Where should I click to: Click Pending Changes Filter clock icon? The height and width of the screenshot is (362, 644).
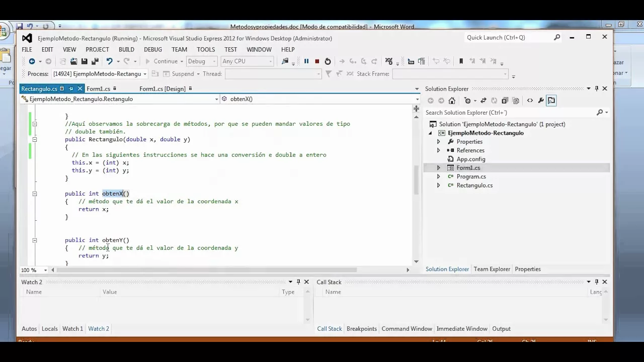(467, 101)
